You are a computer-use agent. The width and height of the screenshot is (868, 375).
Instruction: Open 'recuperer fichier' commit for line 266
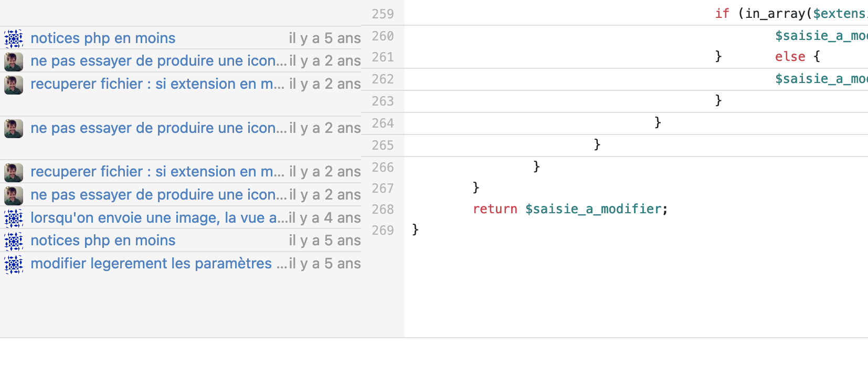click(x=157, y=172)
